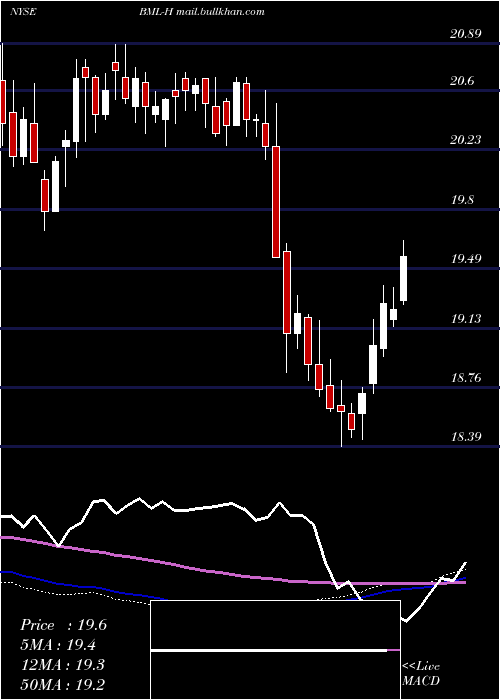Click the 12MA : 19.3 readout
Screen dimensions: 500x700
coord(62,664)
